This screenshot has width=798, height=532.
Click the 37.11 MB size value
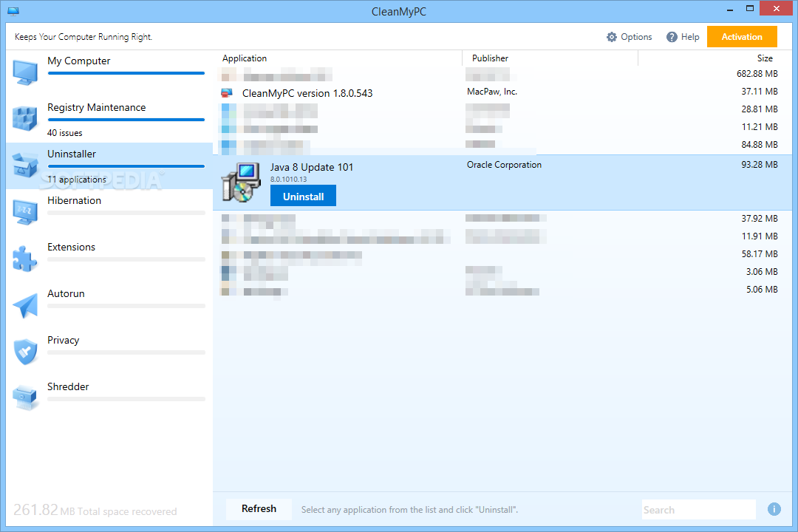pyautogui.click(x=760, y=92)
